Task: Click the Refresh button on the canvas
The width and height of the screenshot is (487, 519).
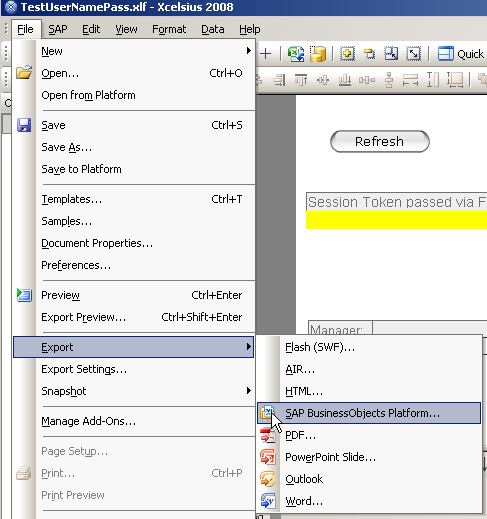Action: (x=380, y=141)
